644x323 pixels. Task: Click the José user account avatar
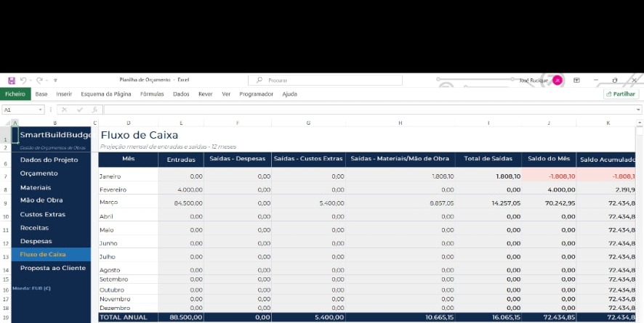558,81
